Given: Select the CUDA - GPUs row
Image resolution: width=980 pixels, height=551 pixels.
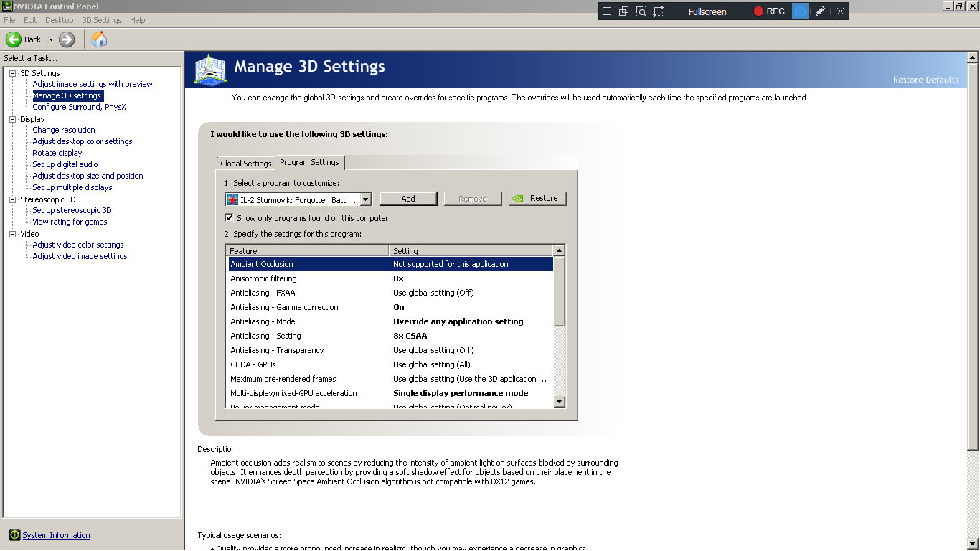Looking at the screenshot, I should (x=390, y=364).
